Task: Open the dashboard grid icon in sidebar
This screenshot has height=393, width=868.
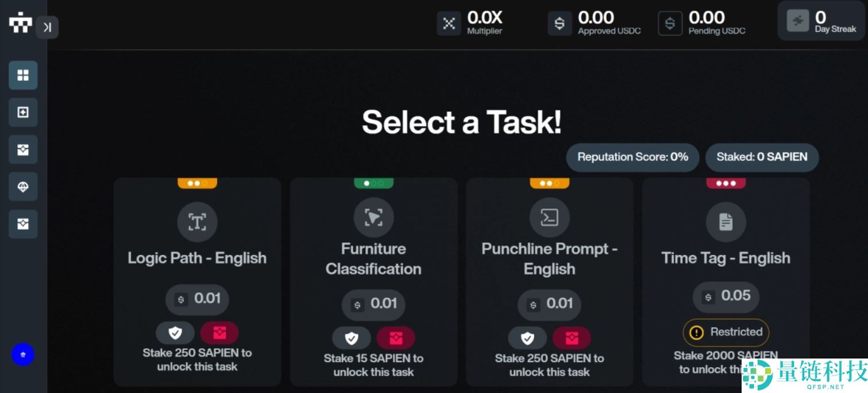Action: [23, 75]
